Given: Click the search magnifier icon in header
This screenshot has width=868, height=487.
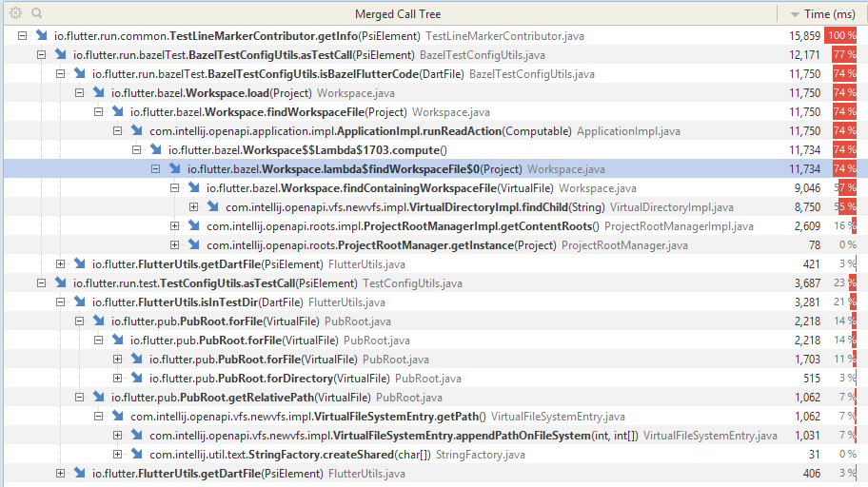Looking at the screenshot, I should (x=36, y=12).
